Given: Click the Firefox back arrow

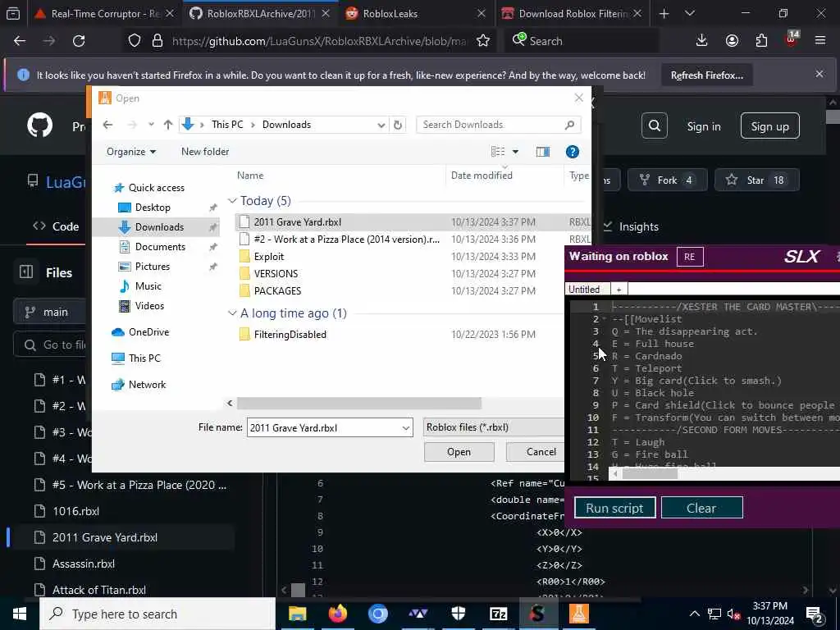Looking at the screenshot, I should [x=20, y=41].
